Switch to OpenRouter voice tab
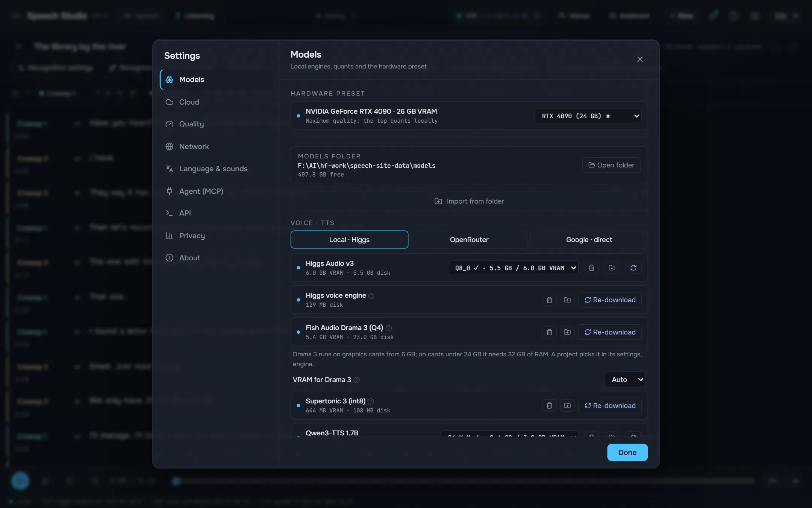812x508 pixels. [469, 240]
